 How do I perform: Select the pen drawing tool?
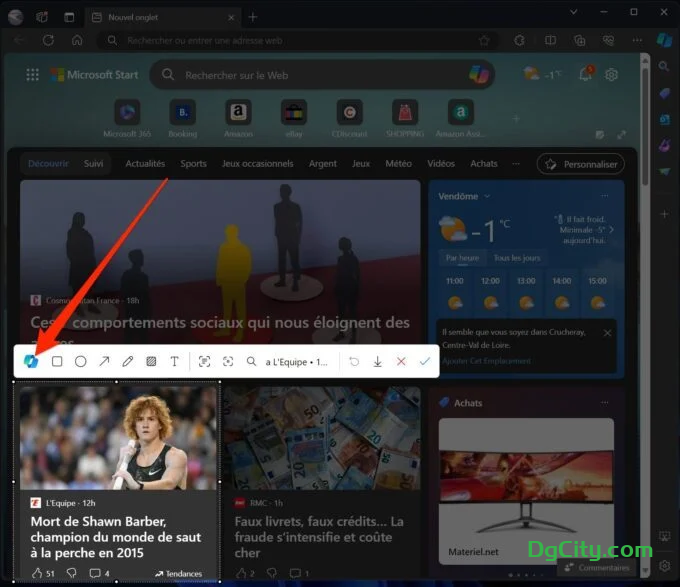coord(128,361)
